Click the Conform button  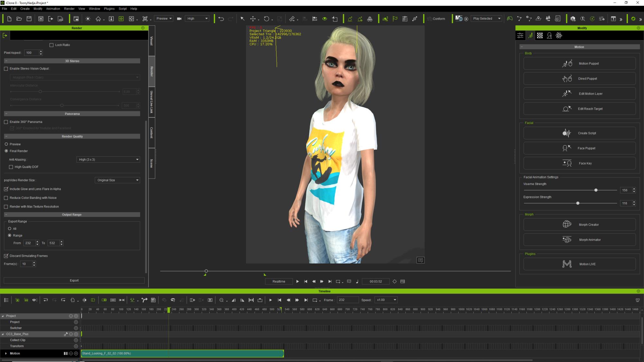[x=436, y=19]
